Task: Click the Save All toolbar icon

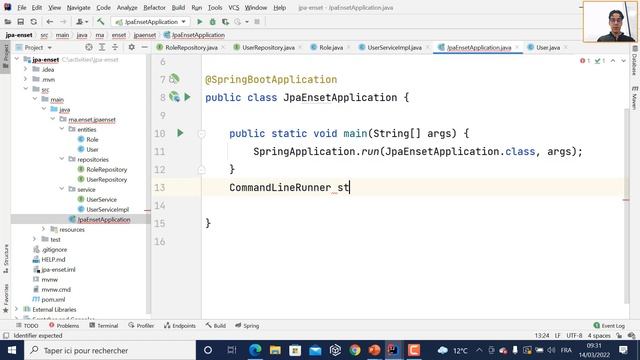Action: click(x=20, y=22)
